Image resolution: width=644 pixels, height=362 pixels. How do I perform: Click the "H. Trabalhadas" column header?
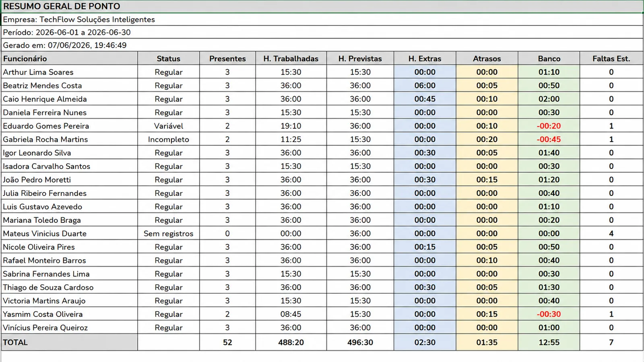[291, 58]
